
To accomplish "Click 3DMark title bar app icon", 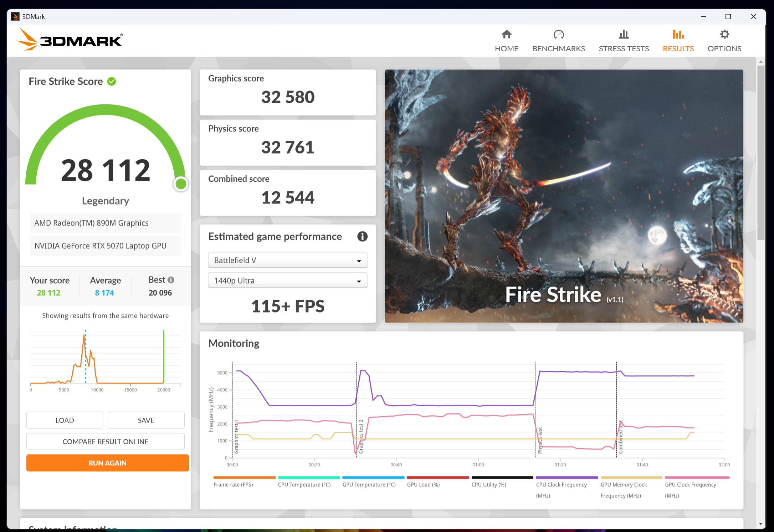I will coord(15,16).
